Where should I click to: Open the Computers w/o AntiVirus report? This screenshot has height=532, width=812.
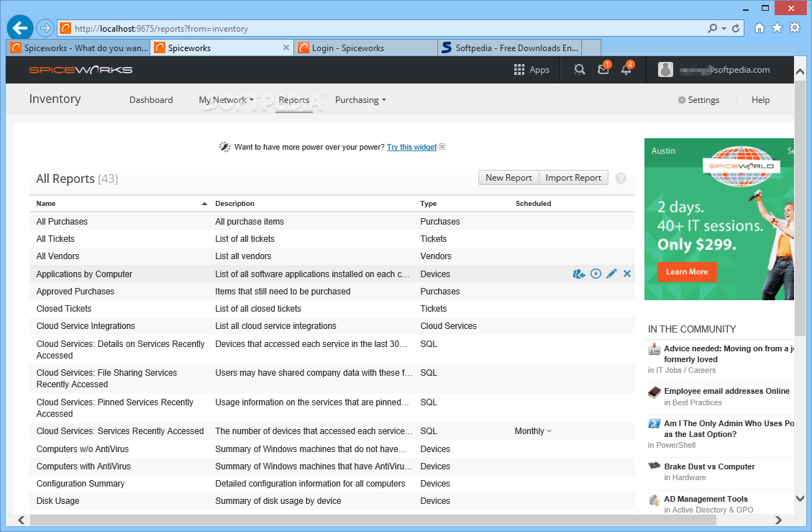coord(82,448)
